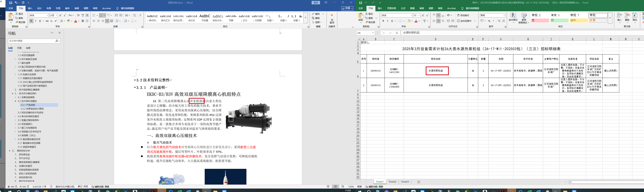Image resolution: width=644 pixels, height=192 pixels.
Task: Click the clear formatting eraser icon in Word
Action: 78,15
